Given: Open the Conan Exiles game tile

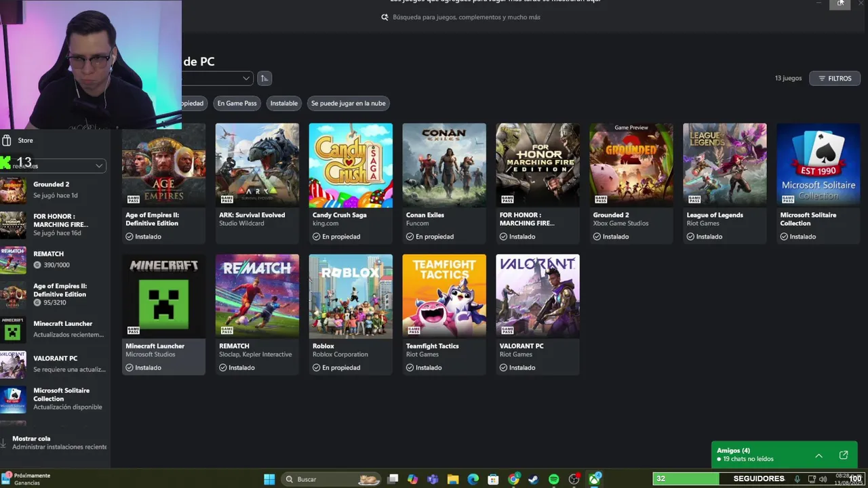Looking at the screenshot, I should (x=444, y=183).
